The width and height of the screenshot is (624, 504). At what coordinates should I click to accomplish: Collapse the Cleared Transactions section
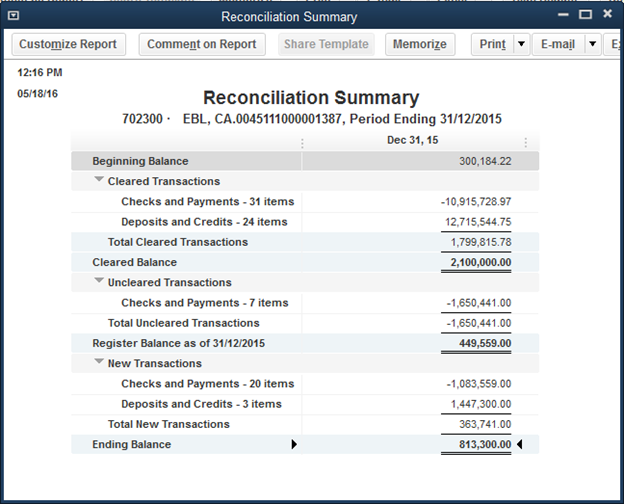pos(99,181)
